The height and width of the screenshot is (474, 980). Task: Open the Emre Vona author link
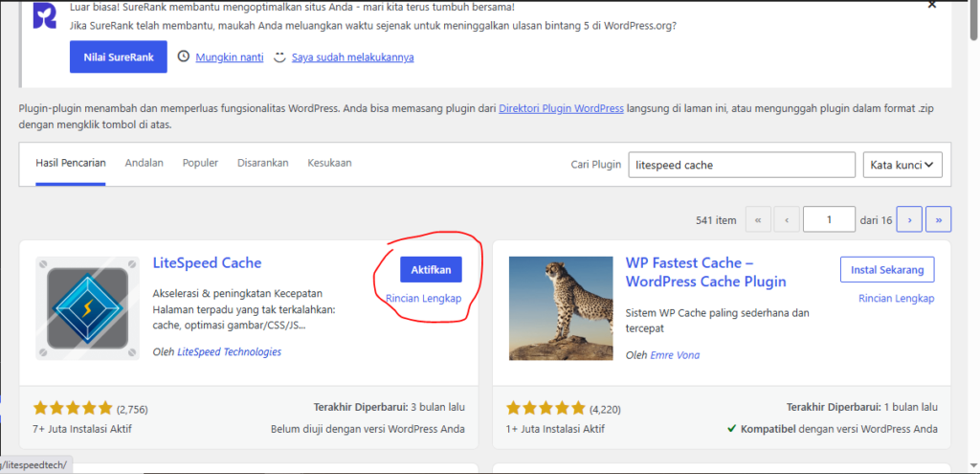pos(675,355)
